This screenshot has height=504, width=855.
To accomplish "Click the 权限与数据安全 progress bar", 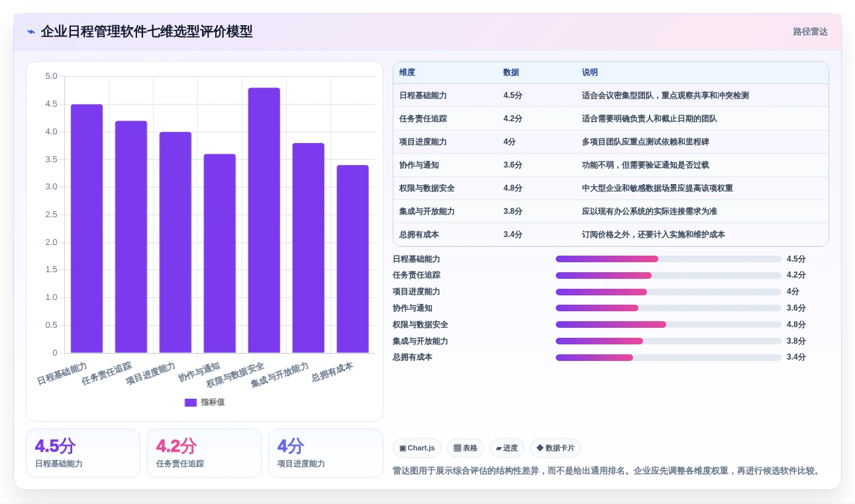I will tap(669, 325).
